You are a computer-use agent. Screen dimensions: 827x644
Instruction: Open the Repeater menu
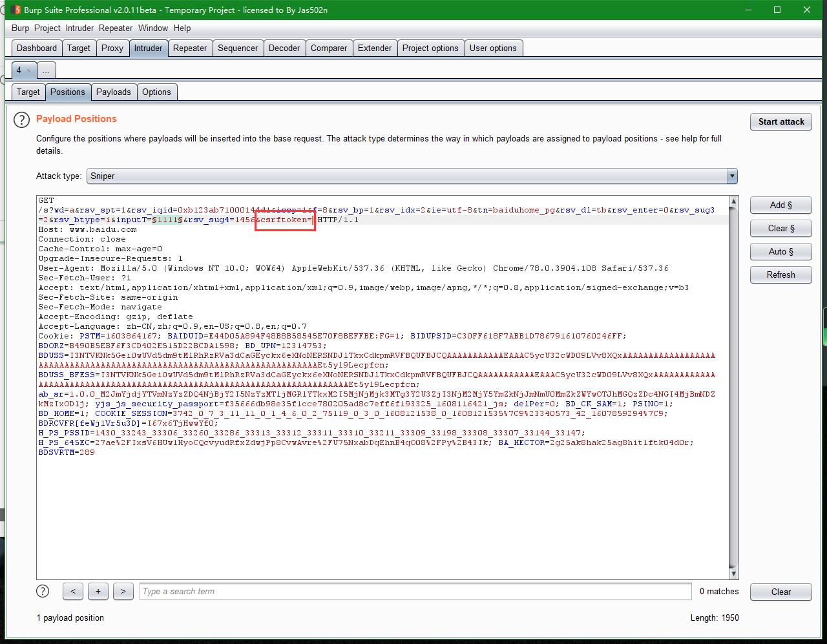coord(115,28)
